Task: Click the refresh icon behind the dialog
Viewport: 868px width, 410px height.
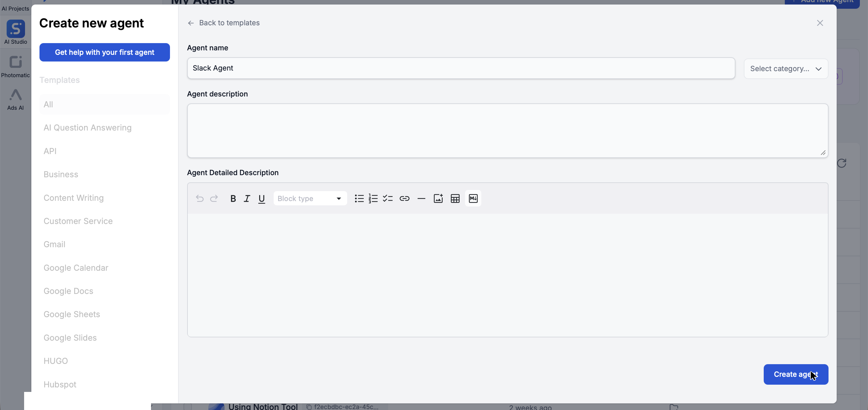Action: 842,163
